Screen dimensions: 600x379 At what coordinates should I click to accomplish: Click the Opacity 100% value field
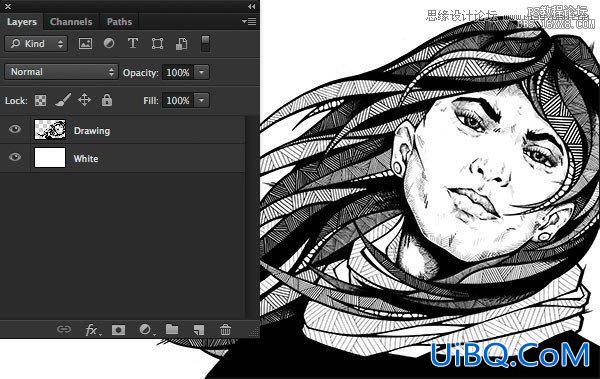[x=178, y=72]
